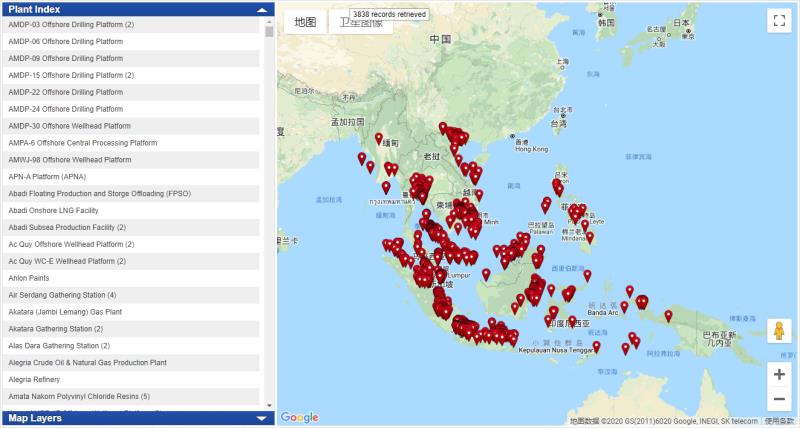
Task: Switch to the 卫星图像 satellite view
Action: (x=361, y=22)
